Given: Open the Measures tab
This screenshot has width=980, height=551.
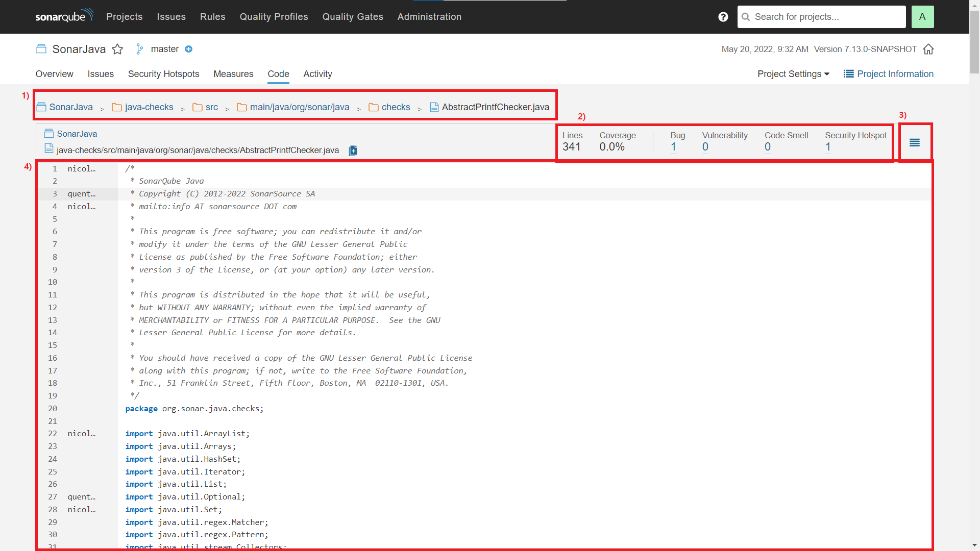Looking at the screenshot, I should point(233,74).
